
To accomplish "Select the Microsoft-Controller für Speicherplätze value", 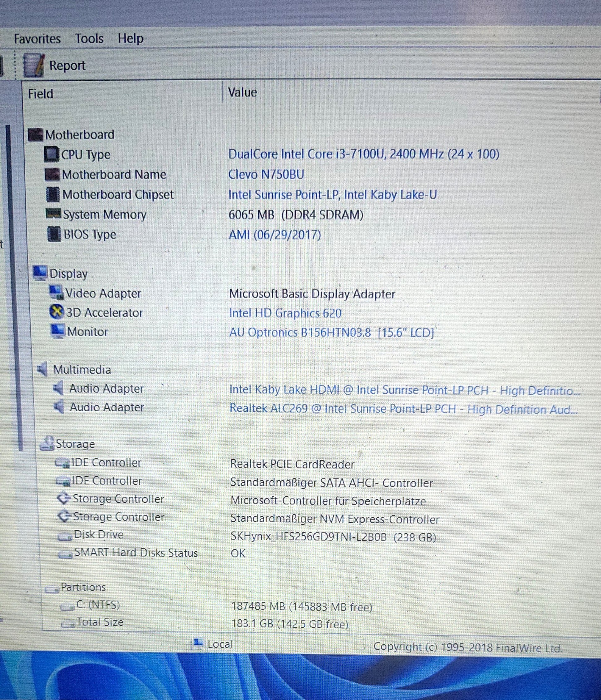I will click(x=328, y=501).
